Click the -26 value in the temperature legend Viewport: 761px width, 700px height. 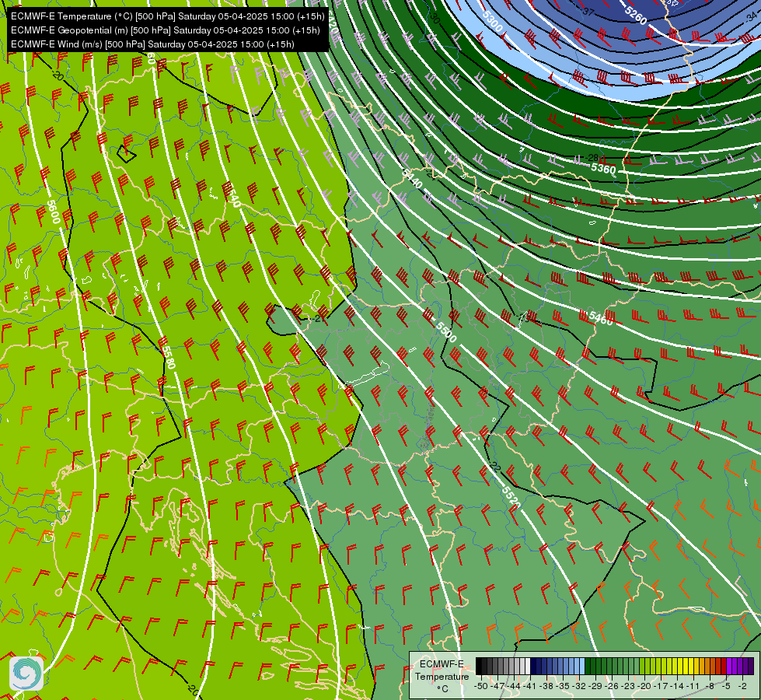612,686
